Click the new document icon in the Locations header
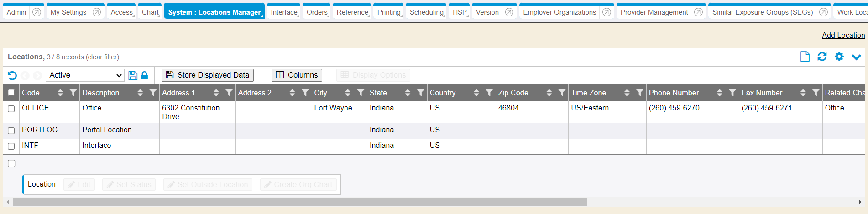This screenshot has width=868, height=214. (805, 57)
